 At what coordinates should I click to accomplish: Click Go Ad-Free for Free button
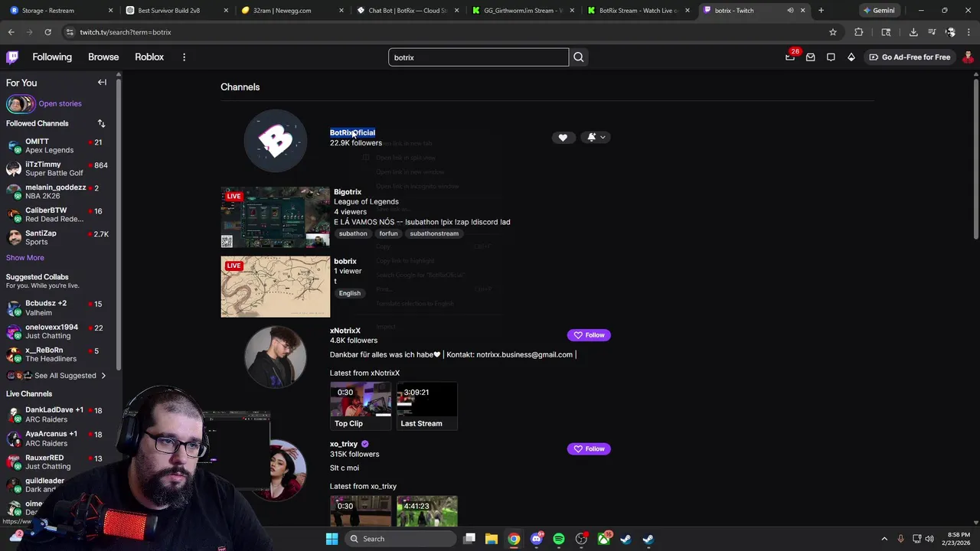(x=910, y=57)
